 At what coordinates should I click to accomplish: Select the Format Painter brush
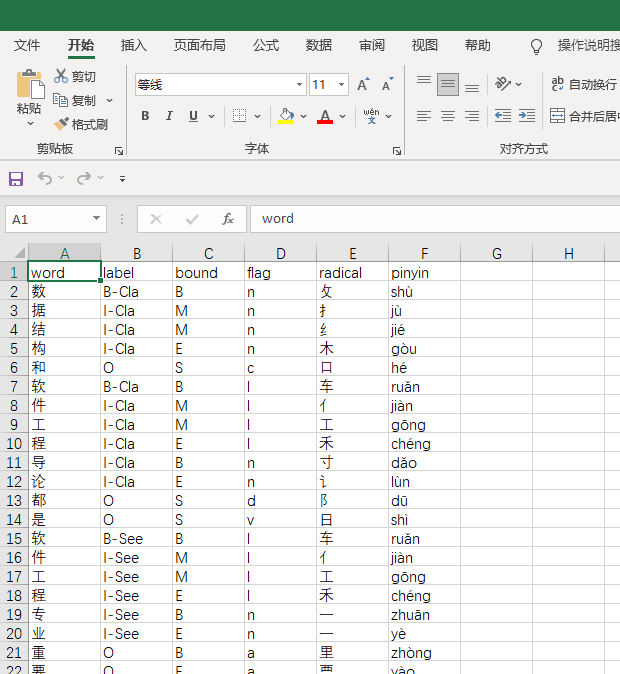61,124
